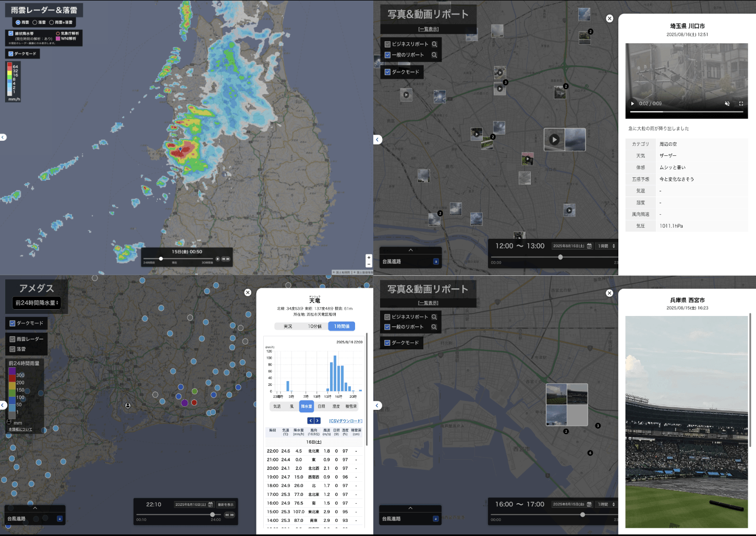This screenshot has height=536, width=756.
Task: Click the rain radar timeline slider handle
Action: pyautogui.click(x=161, y=259)
